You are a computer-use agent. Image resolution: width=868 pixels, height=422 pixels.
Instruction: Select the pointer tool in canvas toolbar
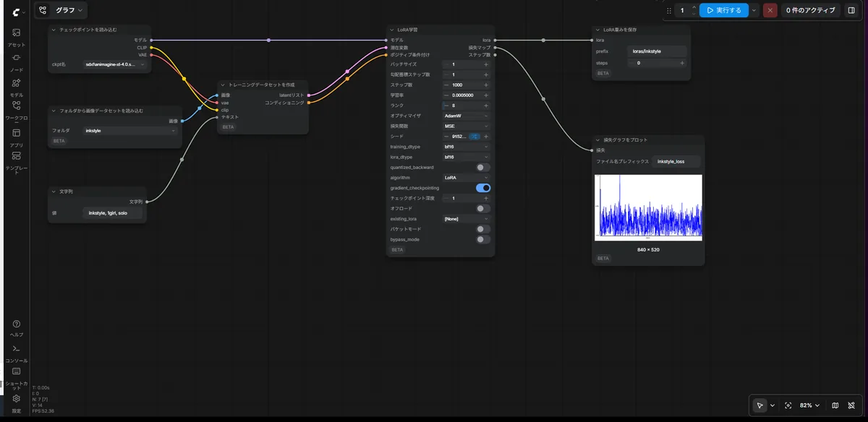[x=759, y=405]
